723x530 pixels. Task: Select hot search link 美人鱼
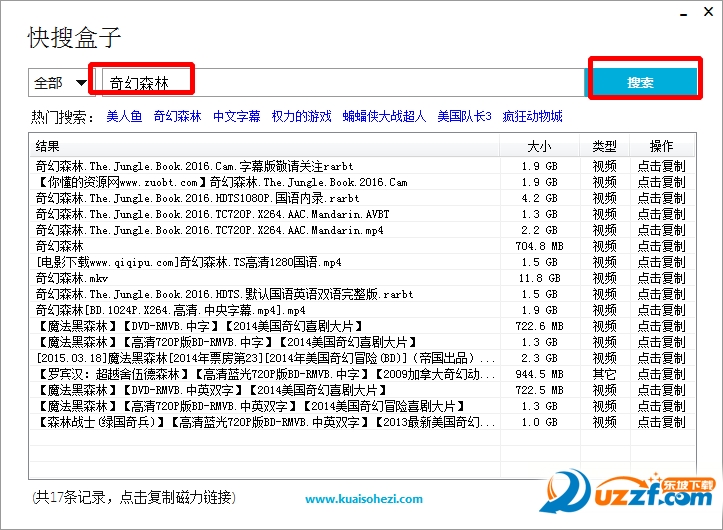124,116
